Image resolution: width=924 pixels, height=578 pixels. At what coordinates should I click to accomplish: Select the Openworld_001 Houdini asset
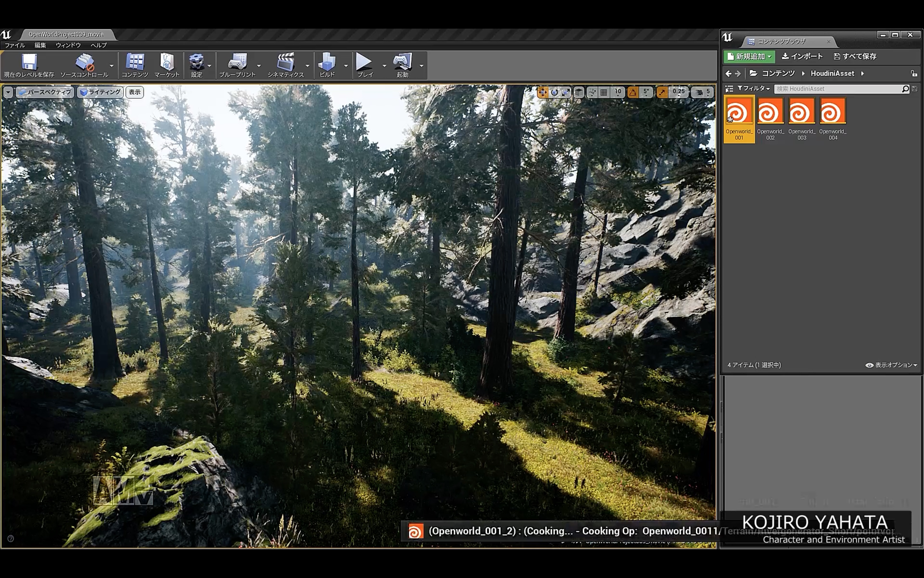[739, 119]
